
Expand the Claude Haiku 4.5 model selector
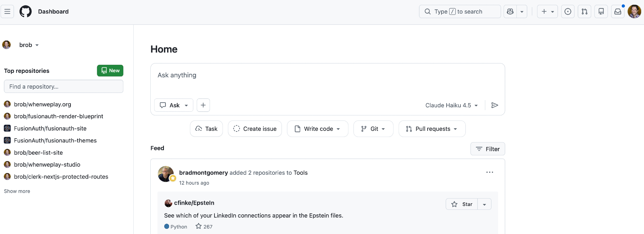[x=451, y=105]
